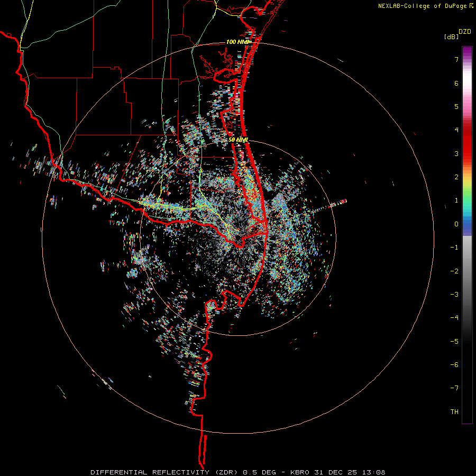Viewport: 476px width, 476px height.
Task: Click the colorbar value '1' label
Action: click(456, 200)
